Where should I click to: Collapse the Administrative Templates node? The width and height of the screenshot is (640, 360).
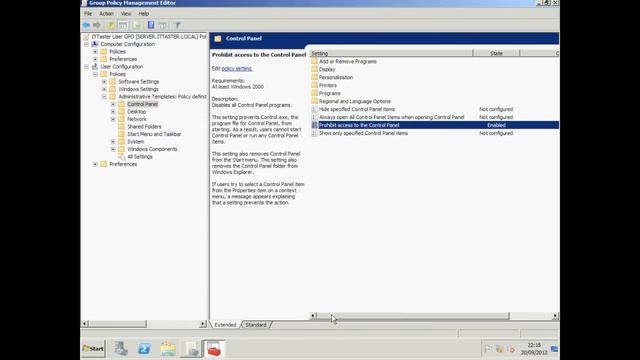[x=104, y=97]
